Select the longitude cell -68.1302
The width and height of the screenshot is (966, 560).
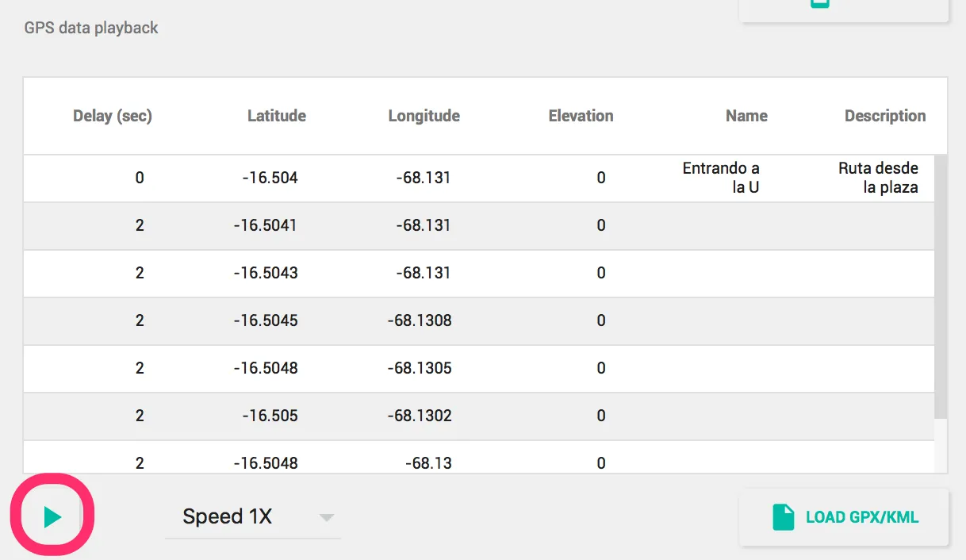(420, 416)
